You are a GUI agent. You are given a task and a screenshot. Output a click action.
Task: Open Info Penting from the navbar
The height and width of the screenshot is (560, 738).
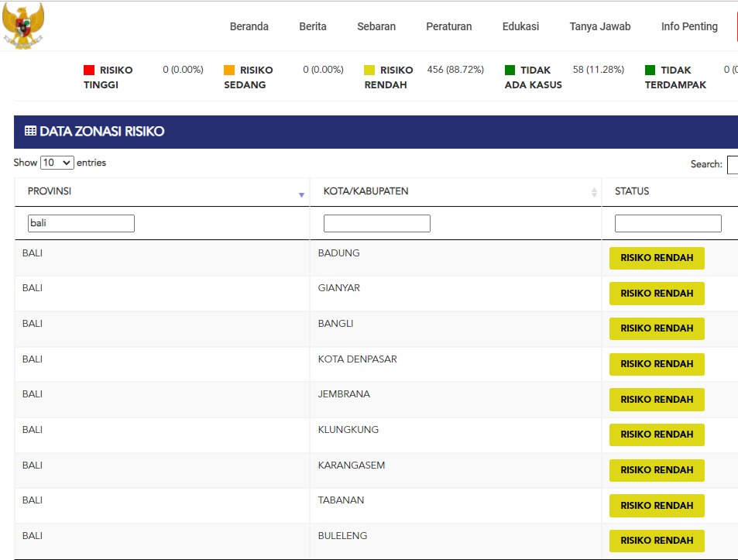(689, 26)
